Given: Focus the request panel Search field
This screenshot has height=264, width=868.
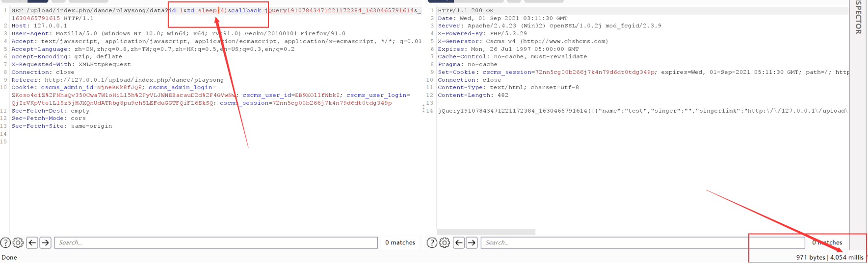Looking at the screenshot, I should click(x=216, y=242).
